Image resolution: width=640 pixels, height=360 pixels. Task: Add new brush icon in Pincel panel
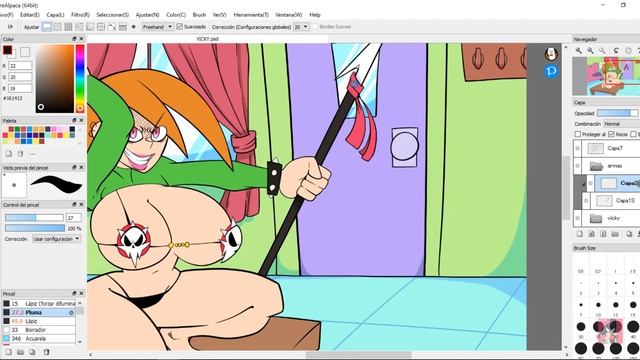point(9,352)
